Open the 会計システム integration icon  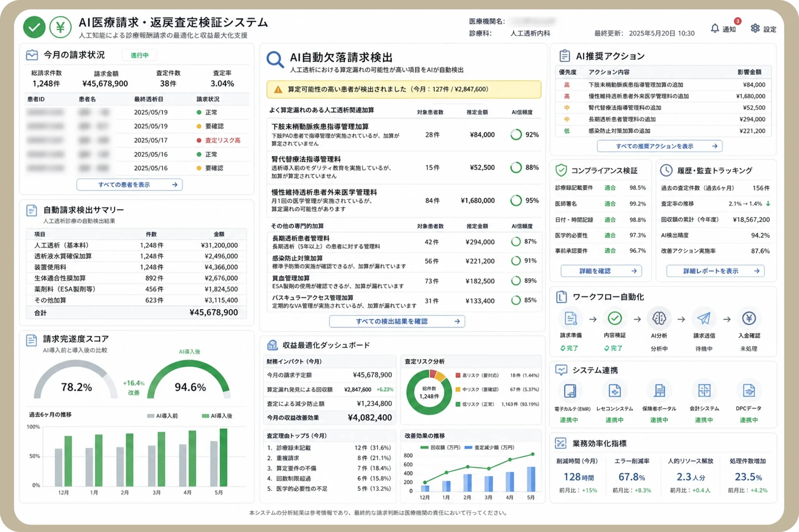tap(704, 391)
